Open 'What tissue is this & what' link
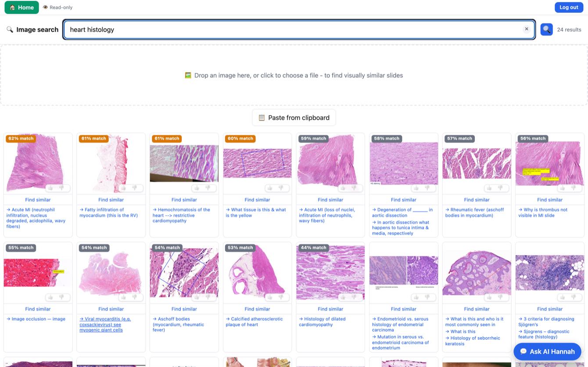Screen dimensions: 588x367 click(x=256, y=213)
